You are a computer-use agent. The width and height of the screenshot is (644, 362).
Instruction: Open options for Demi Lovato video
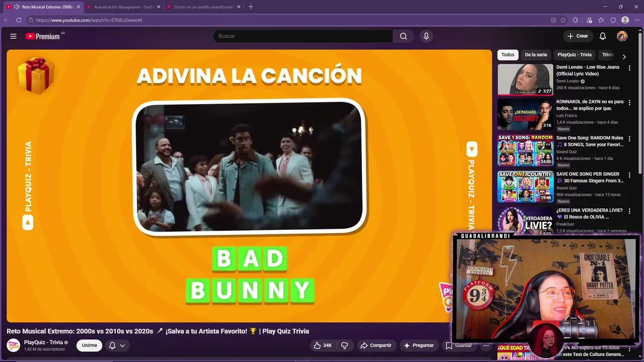click(x=629, y=68)
